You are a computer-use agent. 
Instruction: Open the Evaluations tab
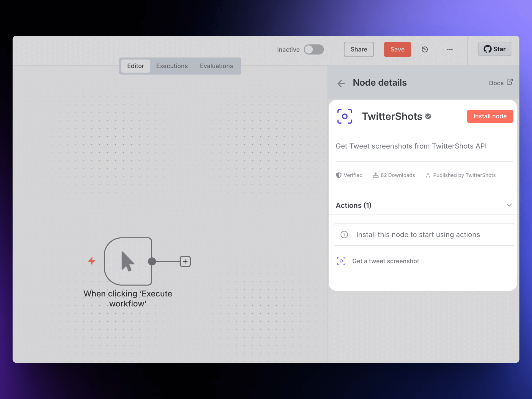pyautogui.click(x=216, y=66)
